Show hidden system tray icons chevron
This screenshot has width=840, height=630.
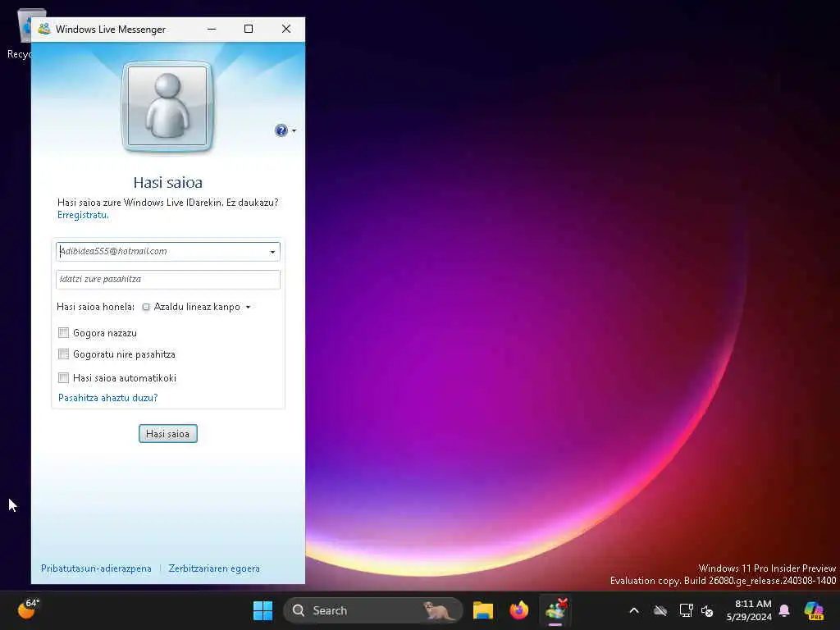coord(634,610)
